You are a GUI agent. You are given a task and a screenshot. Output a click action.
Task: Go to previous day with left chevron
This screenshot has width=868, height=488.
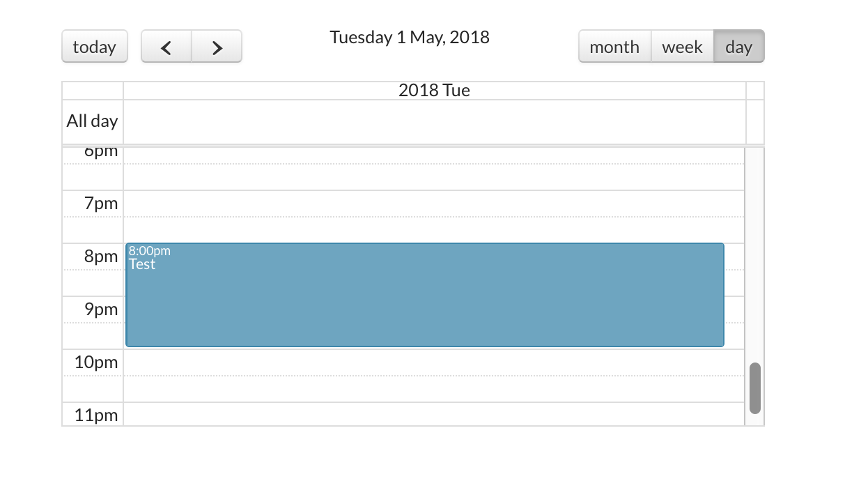[166, 47]
